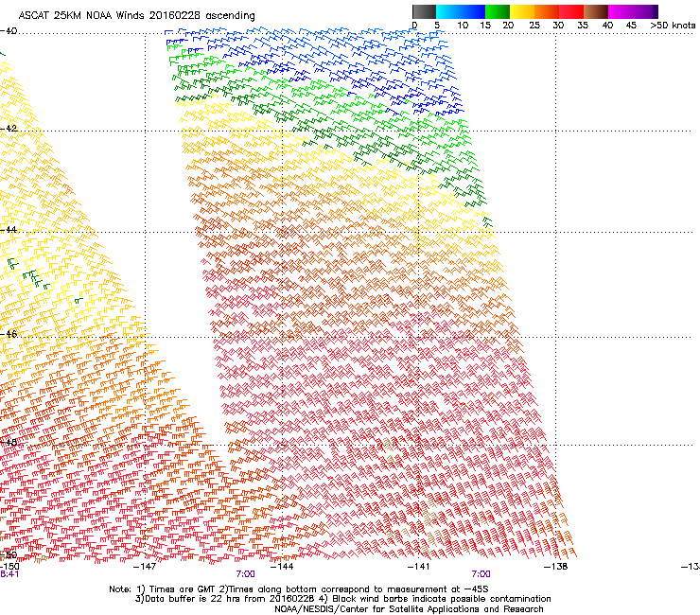Click the ASCAT 25KM NOAA Winds title
700x615 pixels.
pyautogui.click(x=136, y=15)
